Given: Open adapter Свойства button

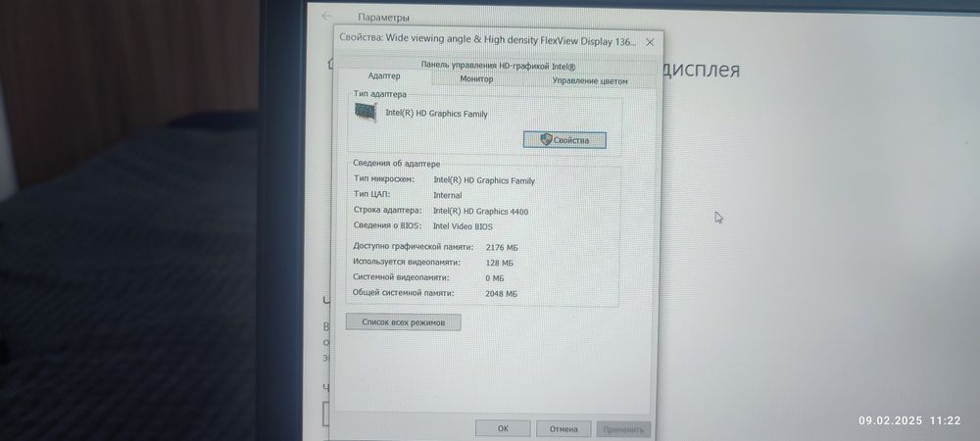Looking at the screenshot, I should coord(564,140).
